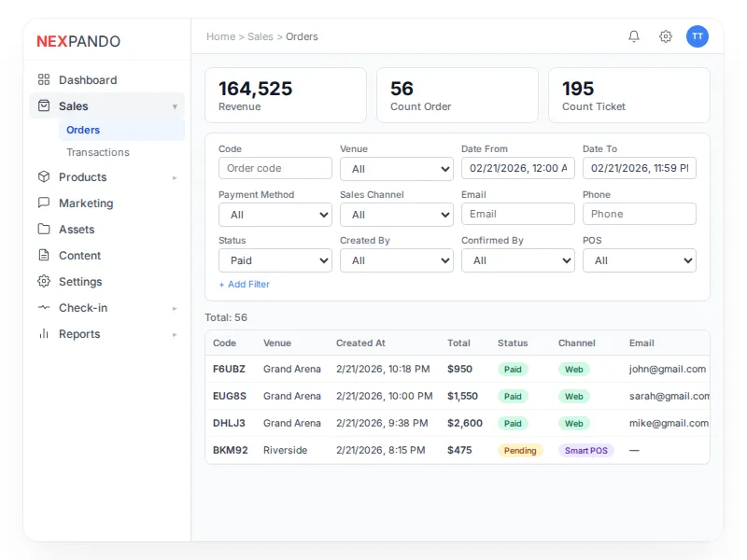747x560 pixels.
Task: Open Marketing section
Action: pyautogui.click(x=106, y=203)
